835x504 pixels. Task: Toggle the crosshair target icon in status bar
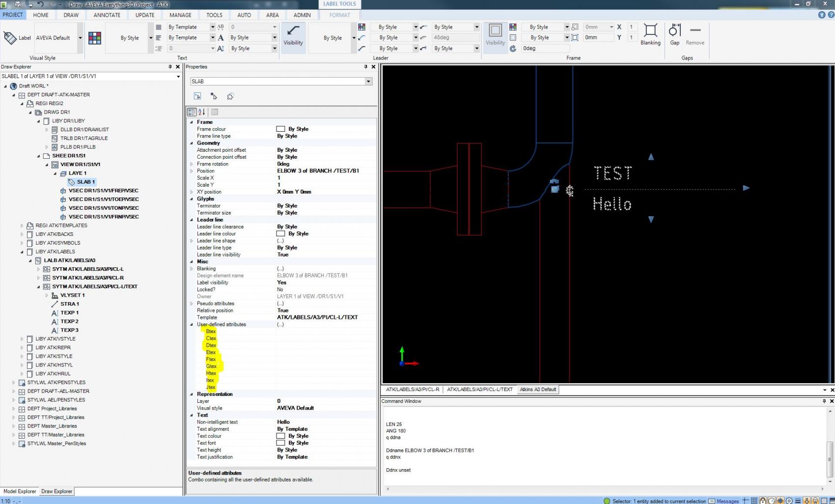[780, 501]
